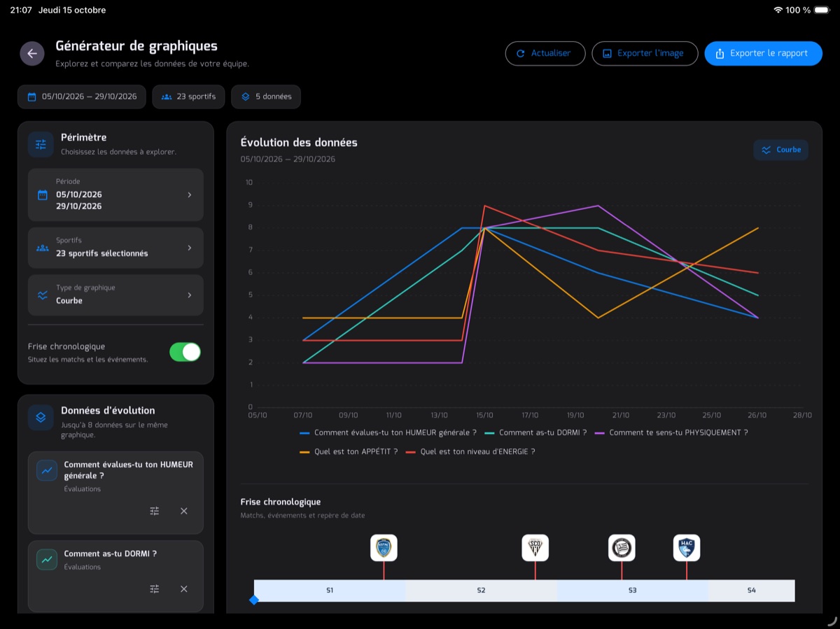This screenshot has width=840, height=629.
Task: Open settings for HUMEUR générale data
Action: pyautogui.click(x=155, y=511)
